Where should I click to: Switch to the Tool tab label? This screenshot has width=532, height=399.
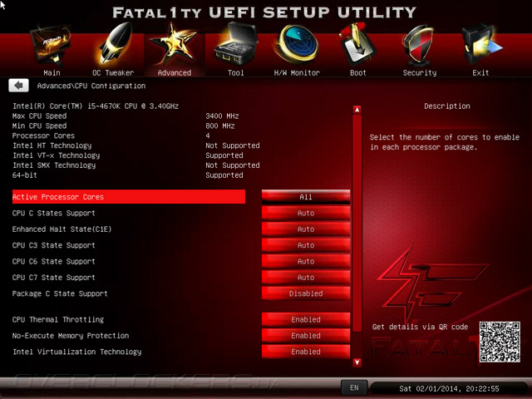point(236,72)
